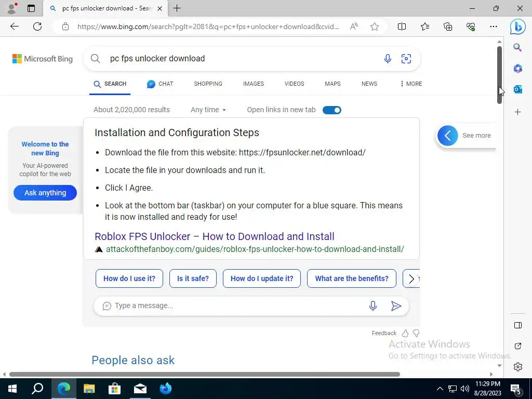Screen dimensions: 532x399
Task: Open the Bing Chat sidebar button
Action: 518,26
